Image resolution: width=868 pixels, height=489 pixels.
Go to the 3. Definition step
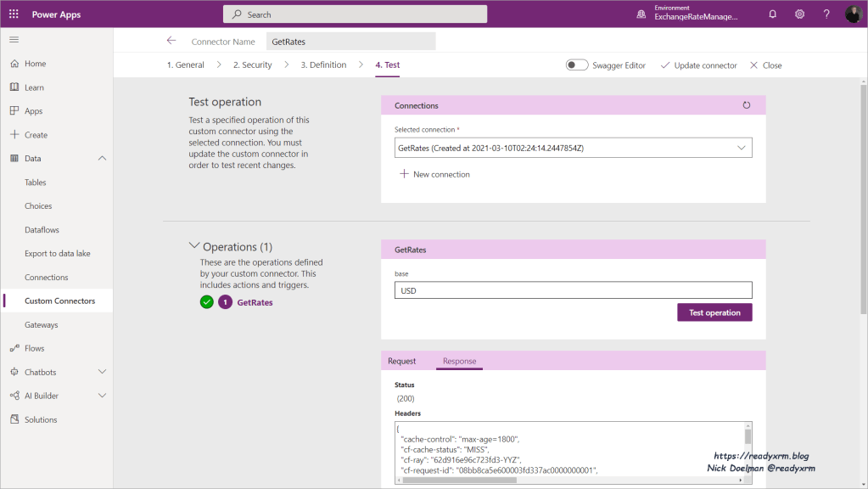(323, 65)
